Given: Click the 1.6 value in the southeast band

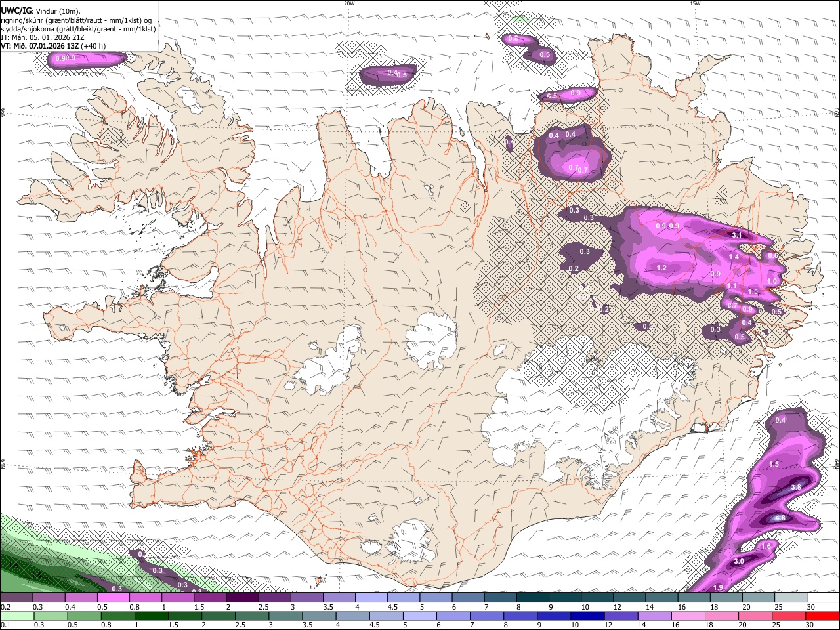Looking at the screenshot, I should [766, 546].
